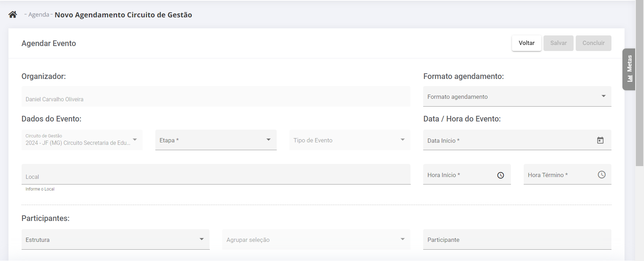Click the Hora Término field
The image size is (644, 261).
pos(567,174)
